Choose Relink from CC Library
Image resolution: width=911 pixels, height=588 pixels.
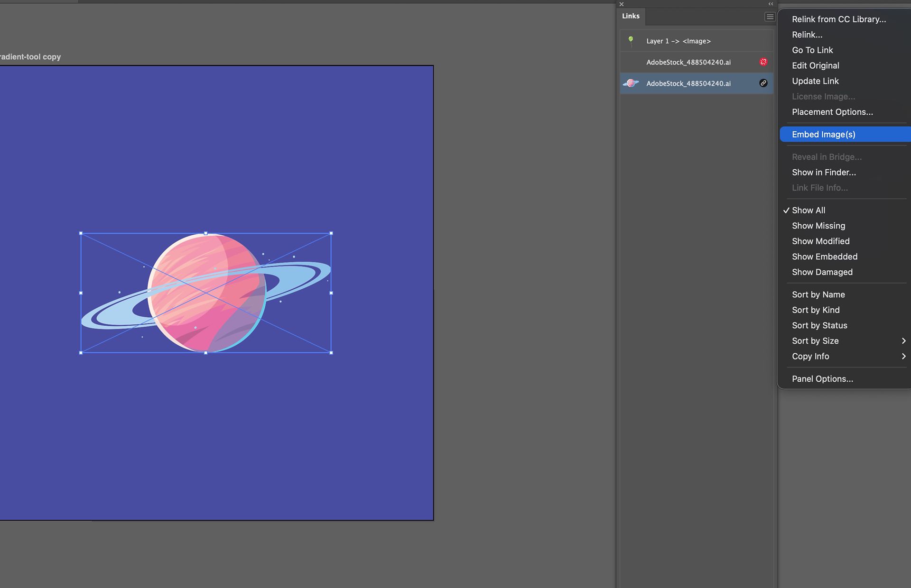838,19
